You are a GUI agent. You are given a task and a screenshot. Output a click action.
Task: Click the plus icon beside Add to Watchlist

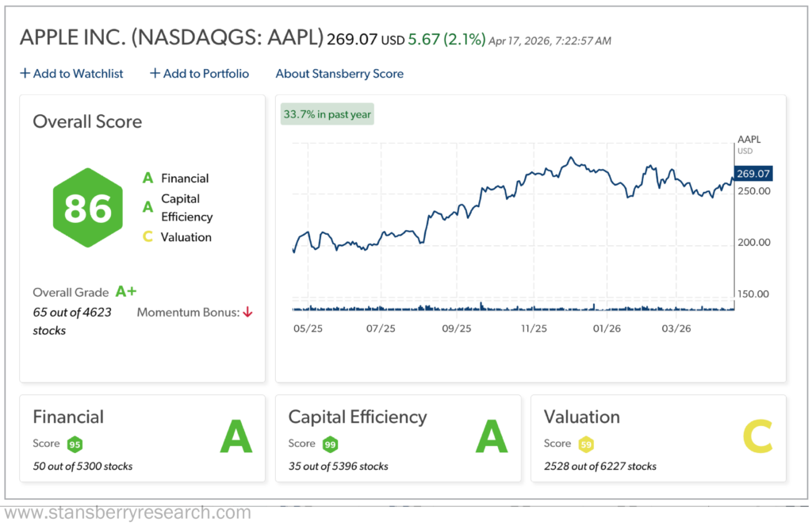pyautogui.click(x=25, y=74)
